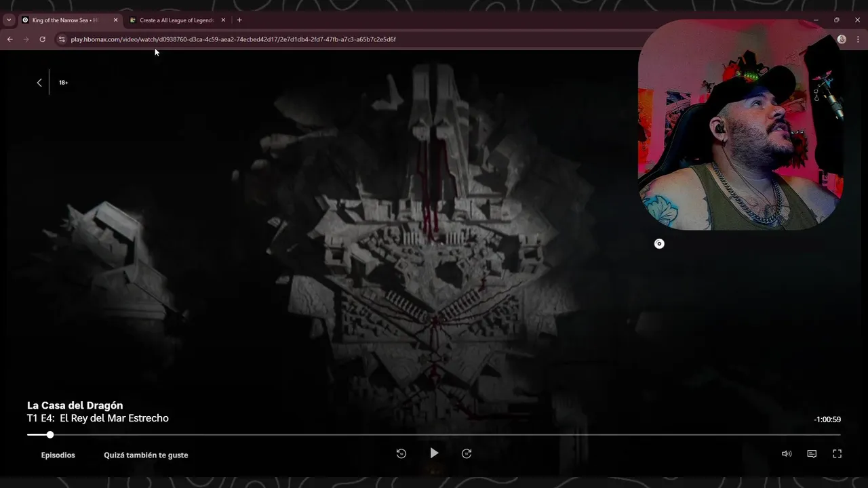The height and width of the screenshot is (488, 868).
Task: Click browser back button
Action: pyautogui.click(x=9, y=39)
